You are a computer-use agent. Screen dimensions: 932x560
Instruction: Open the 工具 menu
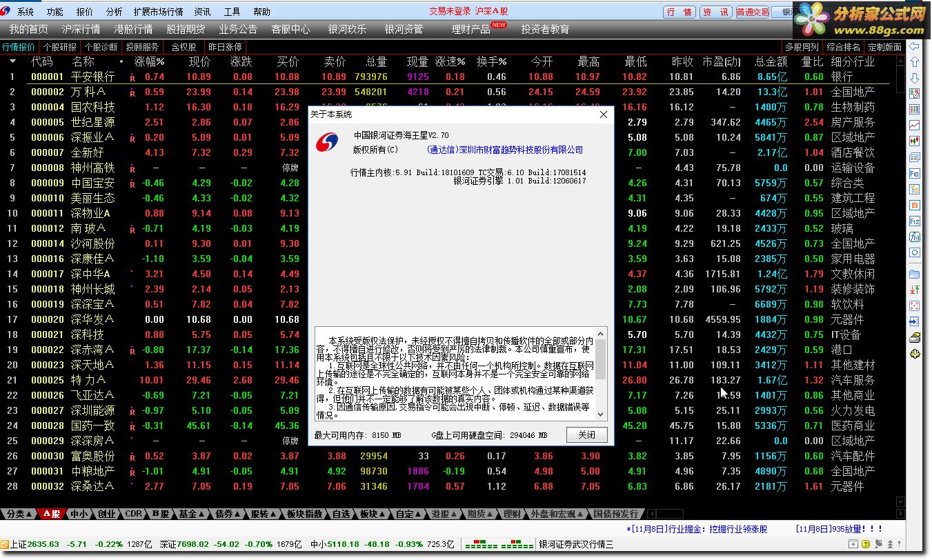(232, 12)
